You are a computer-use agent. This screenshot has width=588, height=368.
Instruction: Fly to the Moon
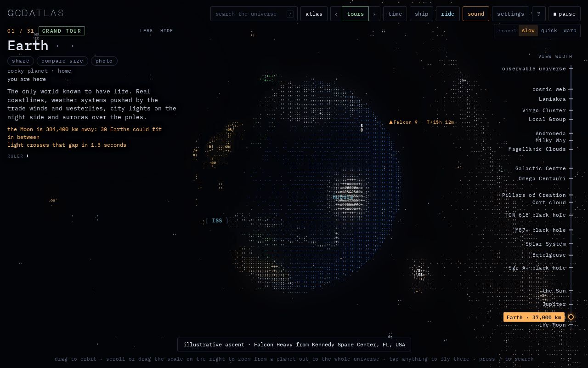click(552, 325)
